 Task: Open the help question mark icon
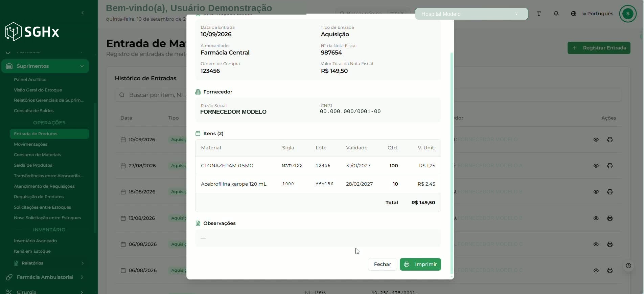click(x=628, y=266)
